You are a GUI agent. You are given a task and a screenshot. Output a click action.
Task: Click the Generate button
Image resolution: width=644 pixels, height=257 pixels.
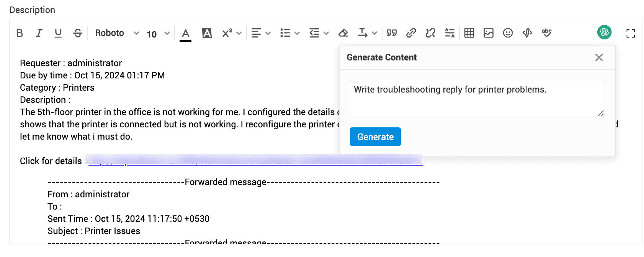pyautogui.click(x=375, y=137)
